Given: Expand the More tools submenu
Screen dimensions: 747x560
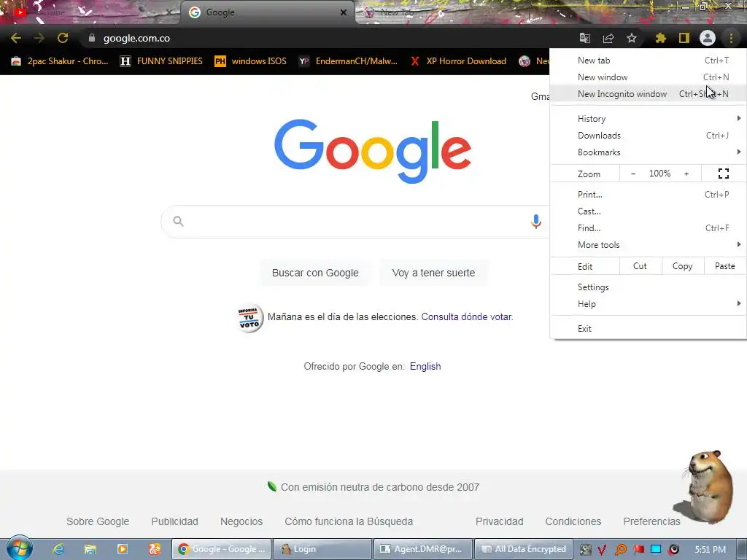Looking at the screenshot, I should click(649, 245).
